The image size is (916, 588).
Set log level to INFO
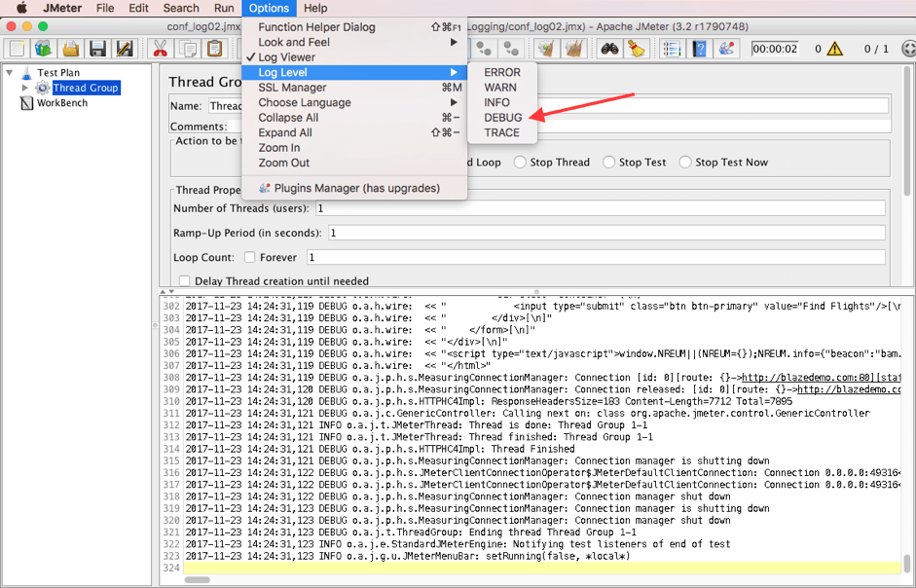click(502, 102)
